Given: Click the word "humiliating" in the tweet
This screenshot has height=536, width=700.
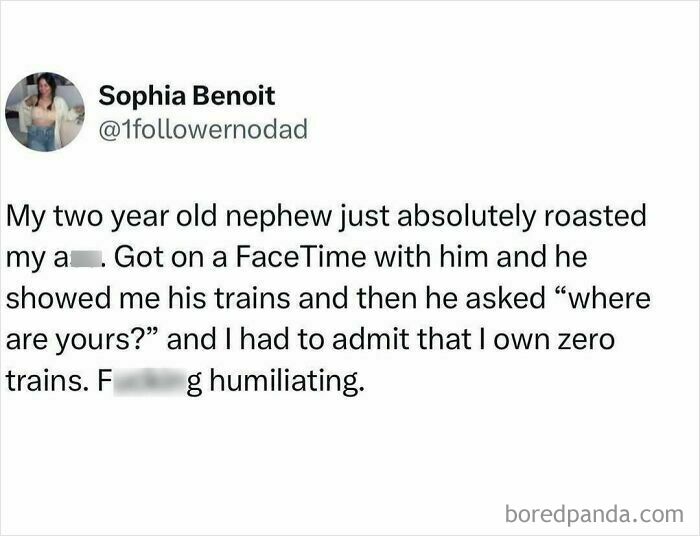Looking at the screenshot, I should pos(281,383).
